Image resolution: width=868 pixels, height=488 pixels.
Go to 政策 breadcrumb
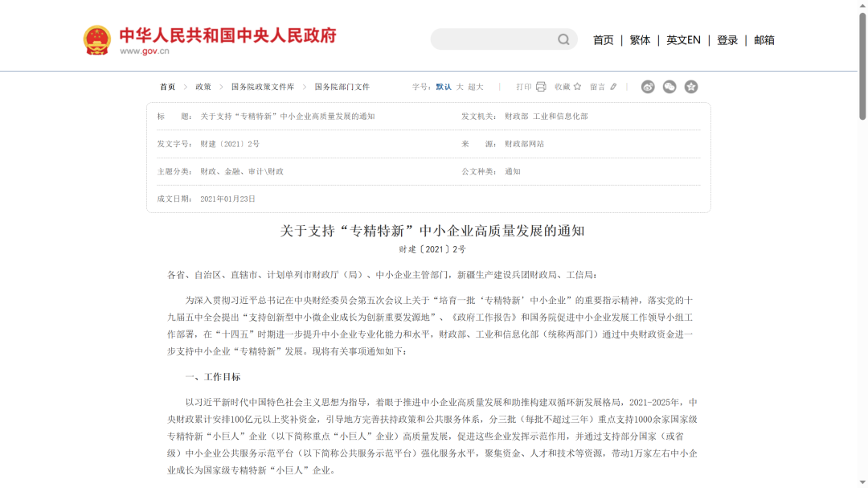point(203,87)
